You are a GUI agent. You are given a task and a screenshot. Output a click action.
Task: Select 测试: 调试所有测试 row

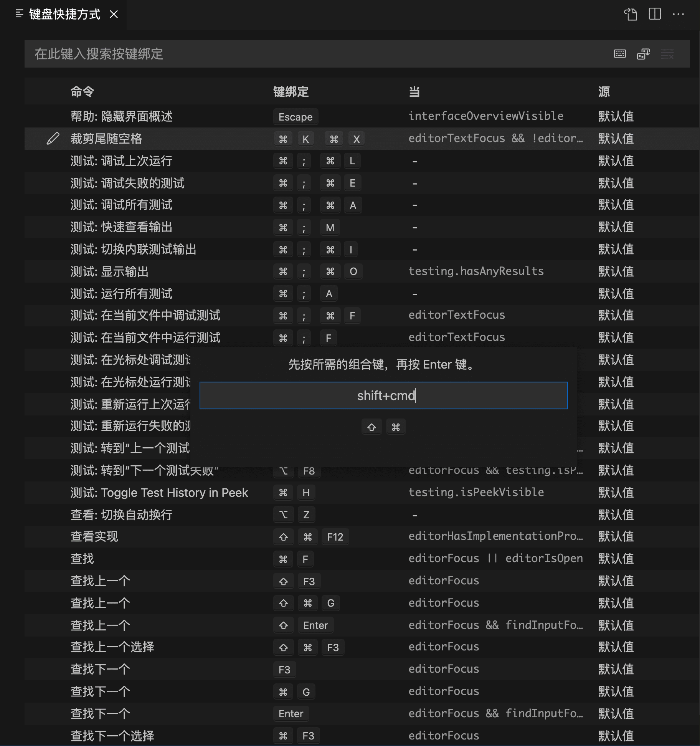pos(362,205)
